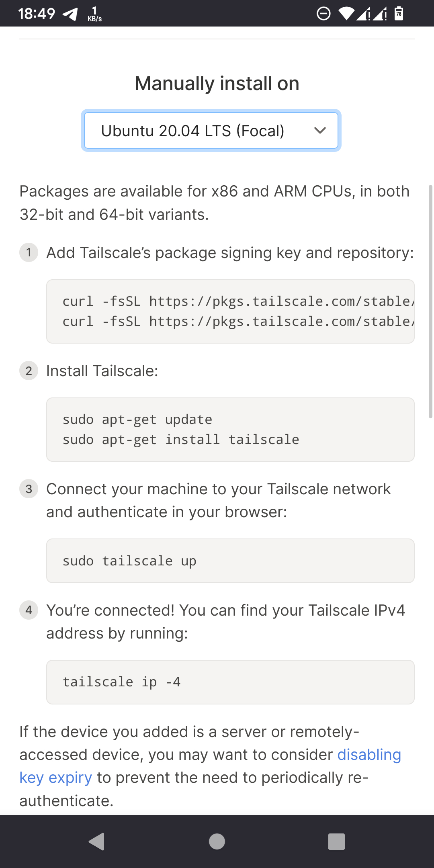This screenshot has width=434, height=868.
Task: Tap the network speed KB/s indicator
Action: point(94,14)
